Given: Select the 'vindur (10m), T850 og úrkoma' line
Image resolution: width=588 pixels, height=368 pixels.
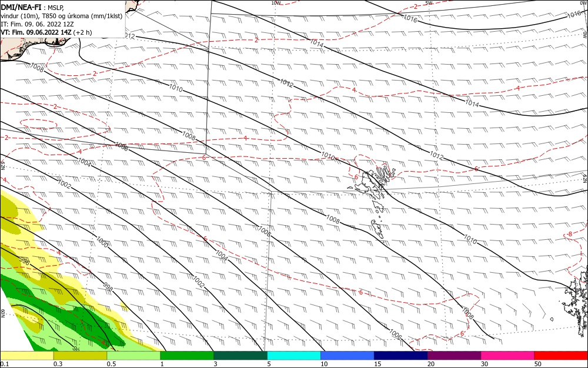Looking at the screenshot, I should pos(62,16).
